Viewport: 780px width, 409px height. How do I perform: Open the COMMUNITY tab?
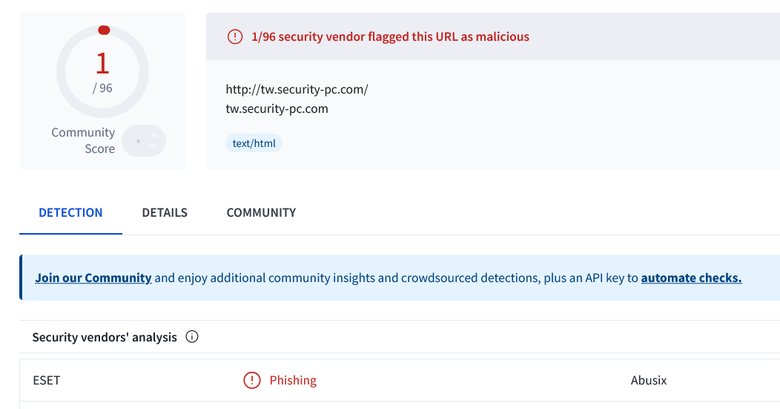point(261,212)
